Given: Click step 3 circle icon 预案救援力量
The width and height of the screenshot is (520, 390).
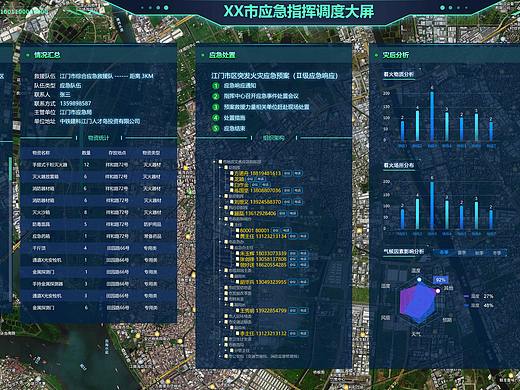Looking at the screenshot, I should [x=216, y=107].
